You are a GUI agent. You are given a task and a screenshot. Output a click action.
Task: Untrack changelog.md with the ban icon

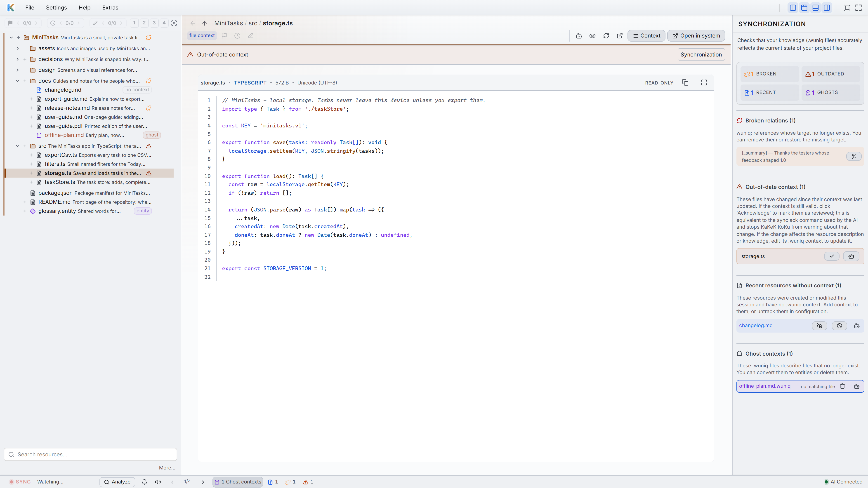pyautogui.click(x=839, y=326)
